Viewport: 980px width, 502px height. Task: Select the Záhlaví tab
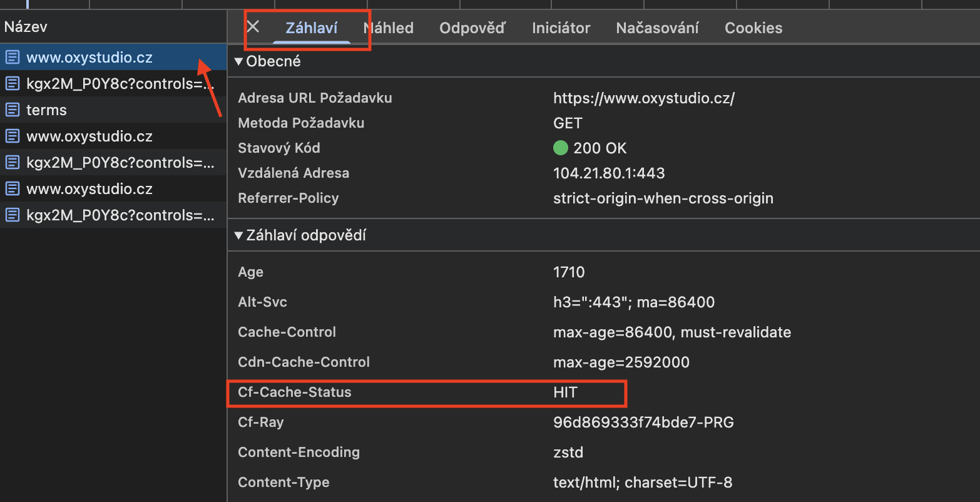312,28
